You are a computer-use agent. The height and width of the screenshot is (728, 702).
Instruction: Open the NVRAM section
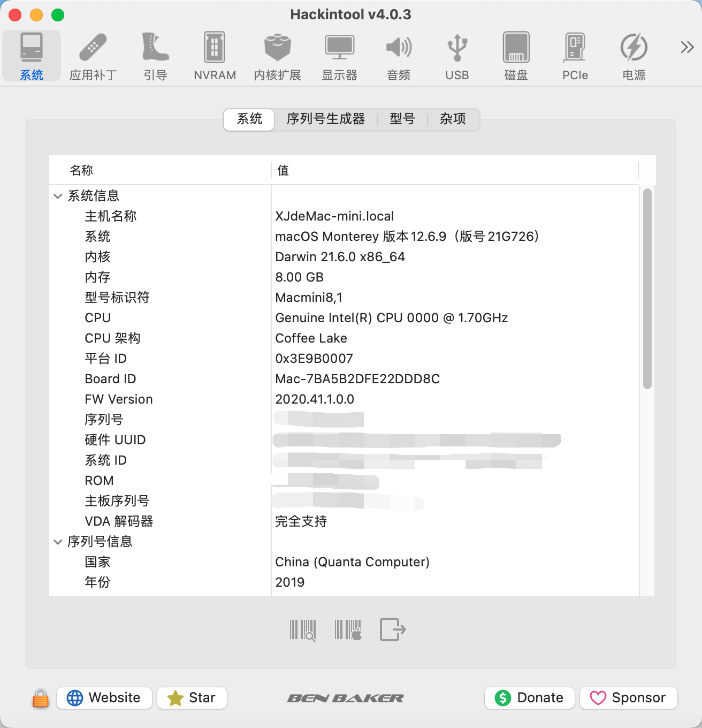click(x=215, y=56)
